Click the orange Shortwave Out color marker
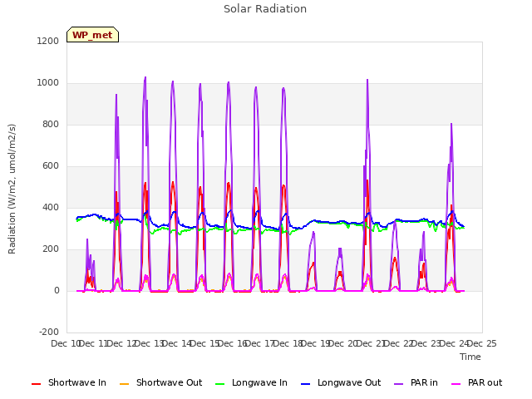This screenshot has width=532, height=399. [124, 384]
